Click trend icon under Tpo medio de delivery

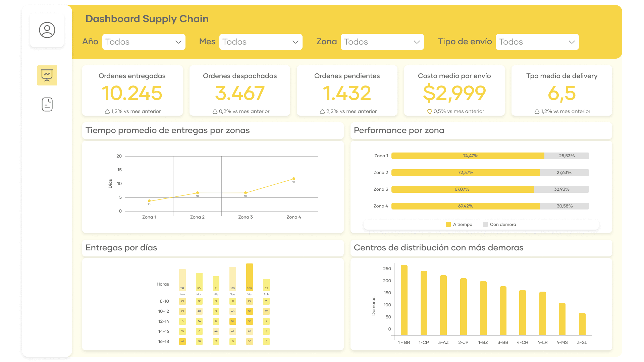(537, 112)
